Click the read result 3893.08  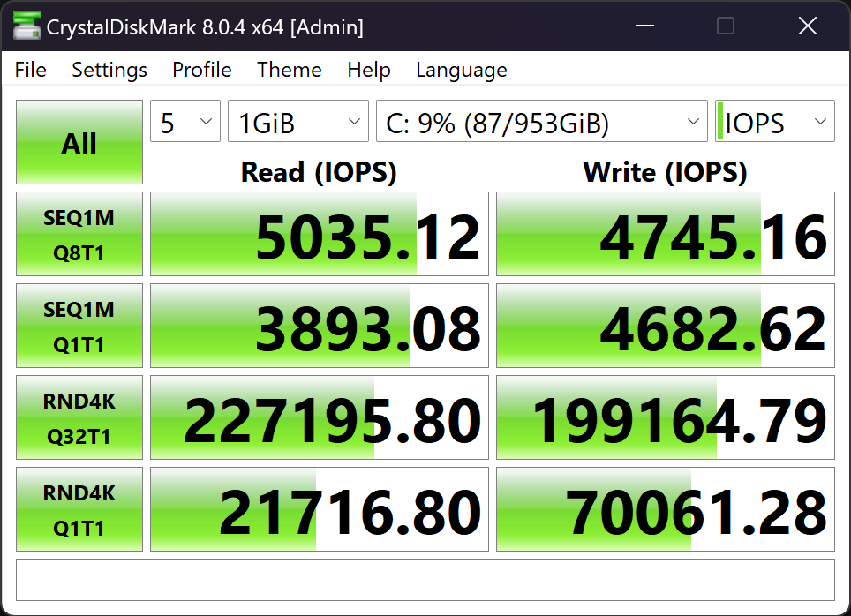pyautogui.click(x=320, y=326)
